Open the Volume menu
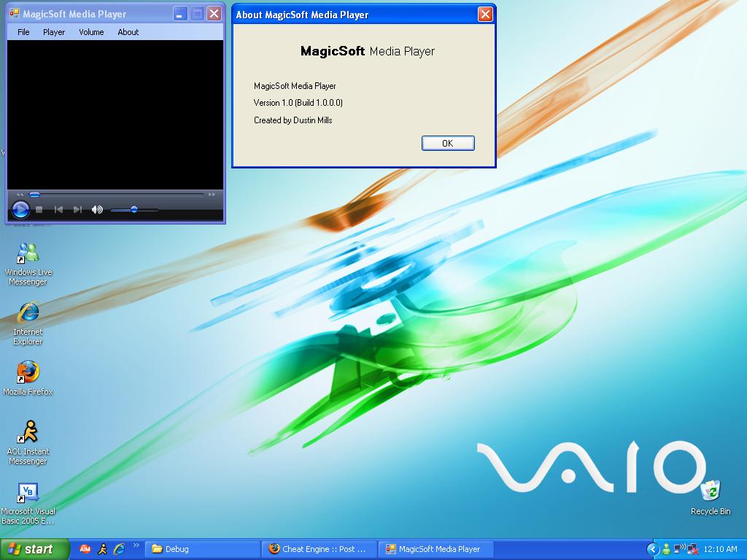 tap(91, 32)
